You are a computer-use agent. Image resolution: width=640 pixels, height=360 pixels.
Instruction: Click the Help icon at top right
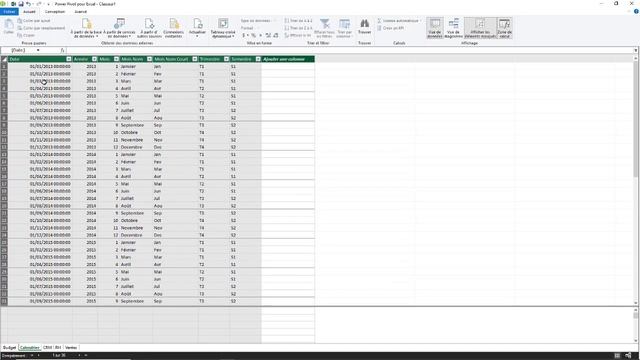tap(636, 11)
